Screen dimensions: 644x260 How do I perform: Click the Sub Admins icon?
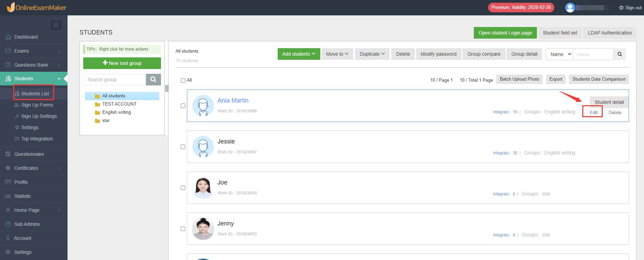[x=8, y=224]
